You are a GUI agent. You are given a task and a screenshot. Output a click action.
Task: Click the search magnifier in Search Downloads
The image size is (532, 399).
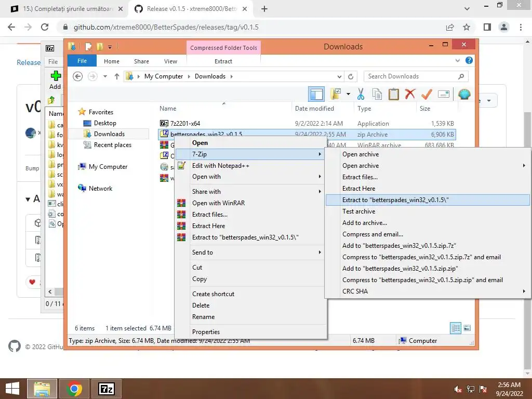(461, 76)
